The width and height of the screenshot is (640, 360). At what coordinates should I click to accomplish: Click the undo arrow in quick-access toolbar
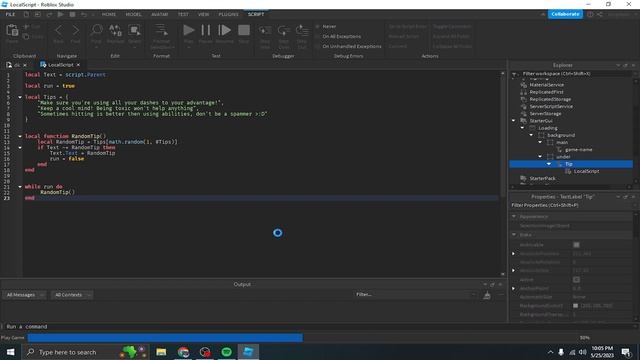84,14
